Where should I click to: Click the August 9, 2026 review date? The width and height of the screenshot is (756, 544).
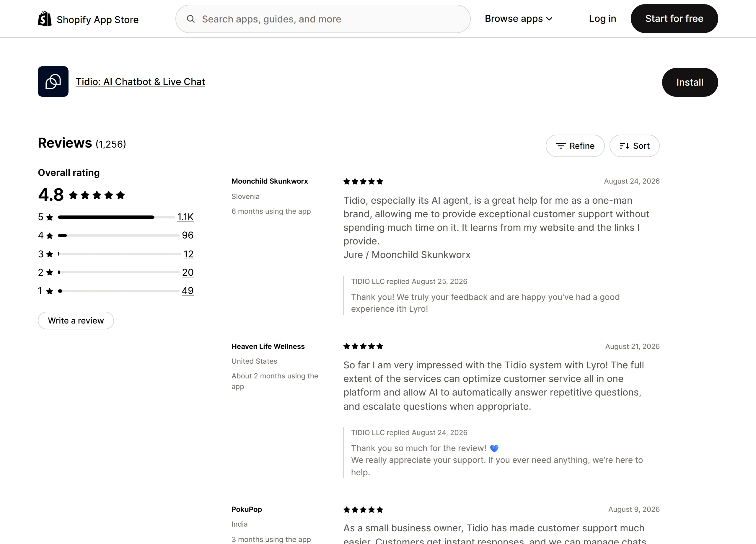coord(634,509)
